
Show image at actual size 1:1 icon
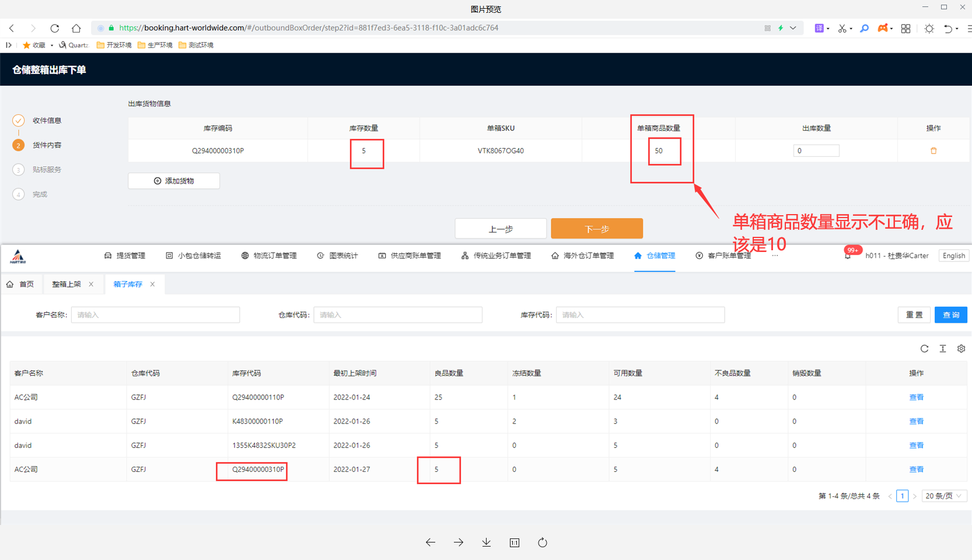point(514,542)
